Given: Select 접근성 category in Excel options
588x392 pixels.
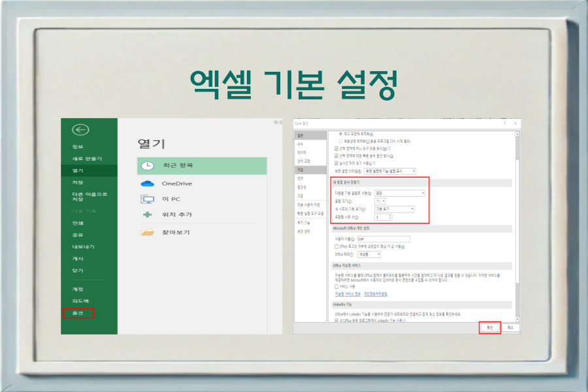Looking at the screenshot, I should (301, 188).
